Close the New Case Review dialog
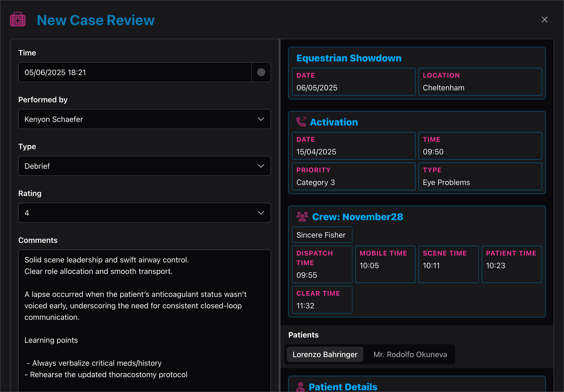 click(x=545, y=20)
